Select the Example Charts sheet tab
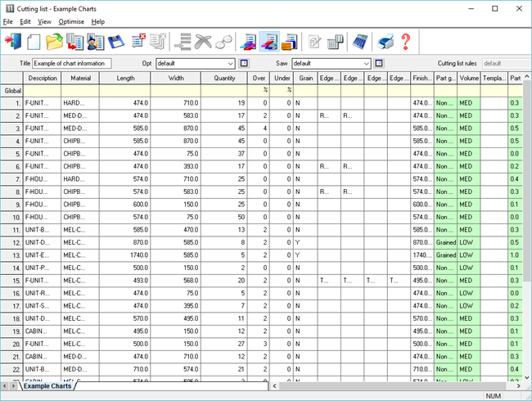 (x=47, y=385)
